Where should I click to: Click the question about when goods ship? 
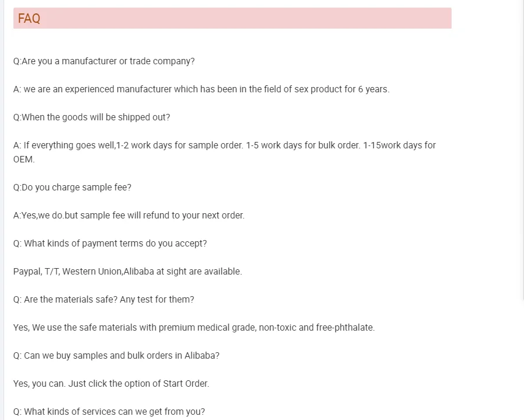(x=92, y=117)
